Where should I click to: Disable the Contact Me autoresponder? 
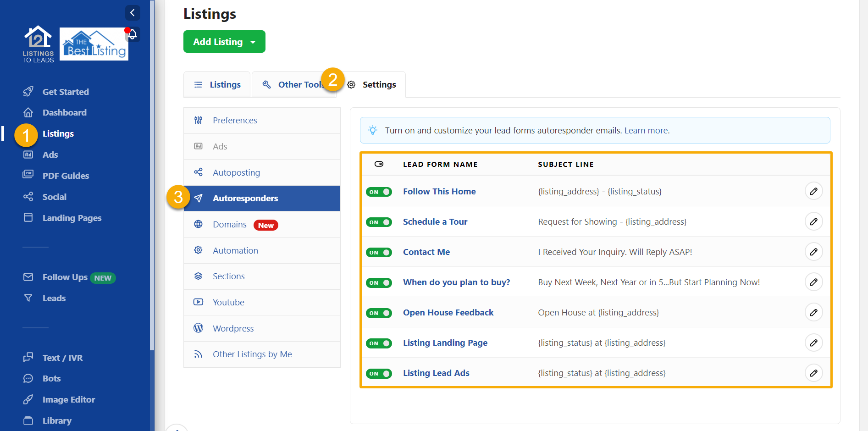(x=379, y=252)
